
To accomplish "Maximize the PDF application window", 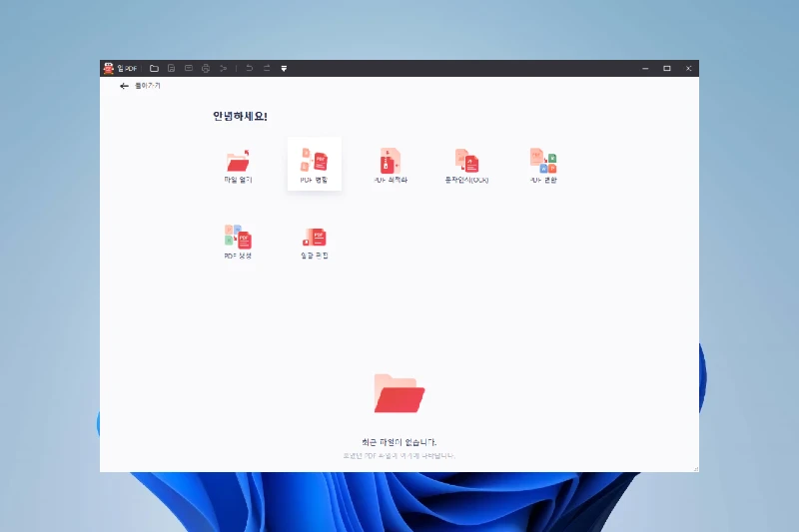I will click(x=666, y=68).
